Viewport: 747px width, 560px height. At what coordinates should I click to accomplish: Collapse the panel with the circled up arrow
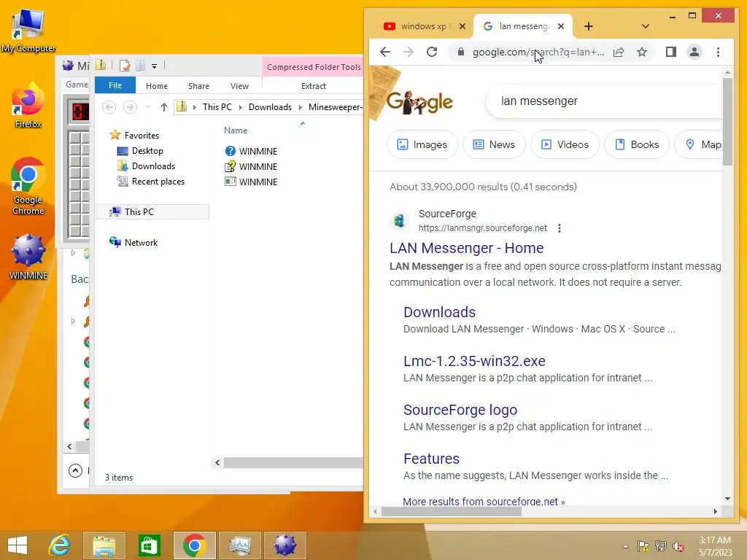[x=75, y=470]
